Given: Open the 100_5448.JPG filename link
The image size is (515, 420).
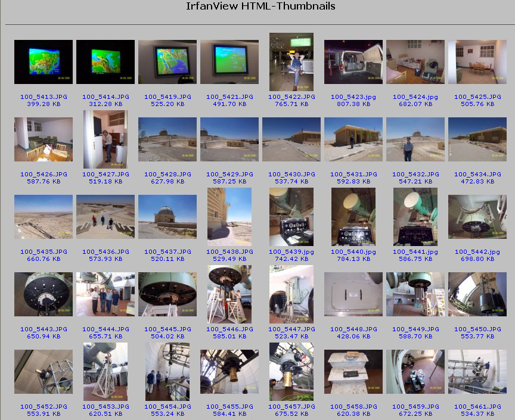Looking at the screenshot, I should pos(353,329).
